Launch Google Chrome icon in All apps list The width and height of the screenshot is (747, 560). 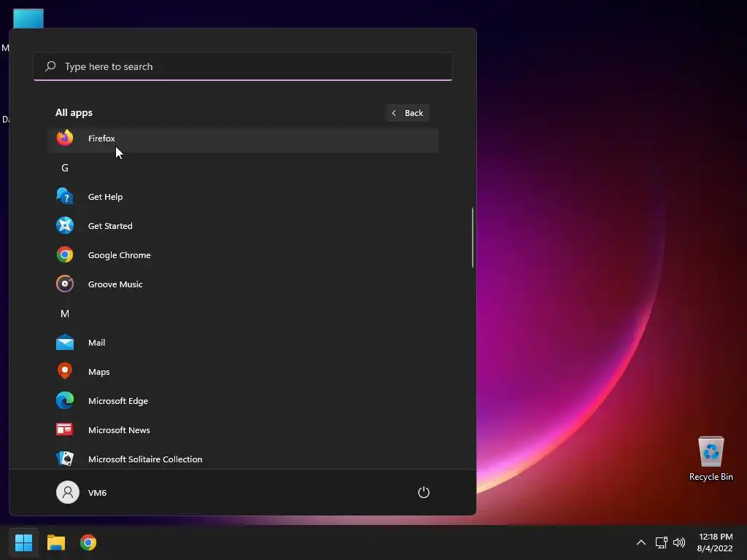point(65,254)
